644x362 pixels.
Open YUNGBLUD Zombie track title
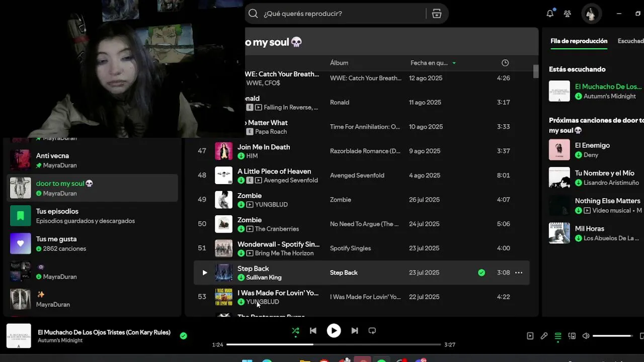[250, 196]
